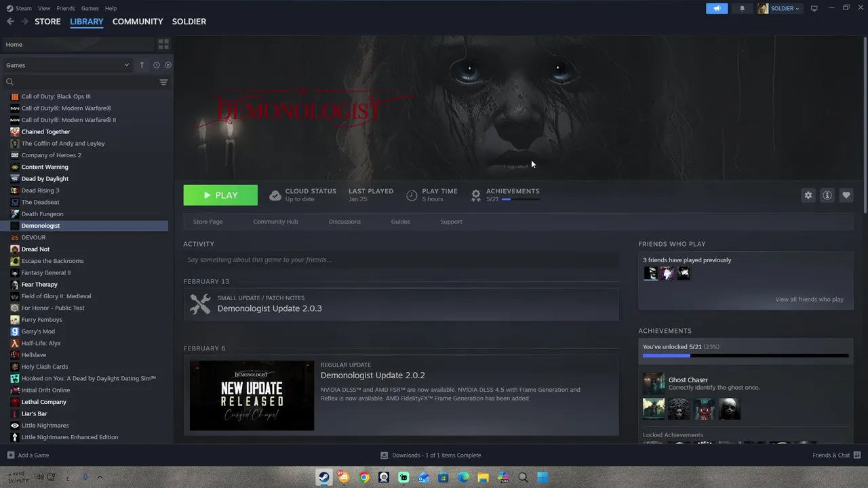Click taskbar search magnifier
This screenshot has width=868, height=488.
523,477
